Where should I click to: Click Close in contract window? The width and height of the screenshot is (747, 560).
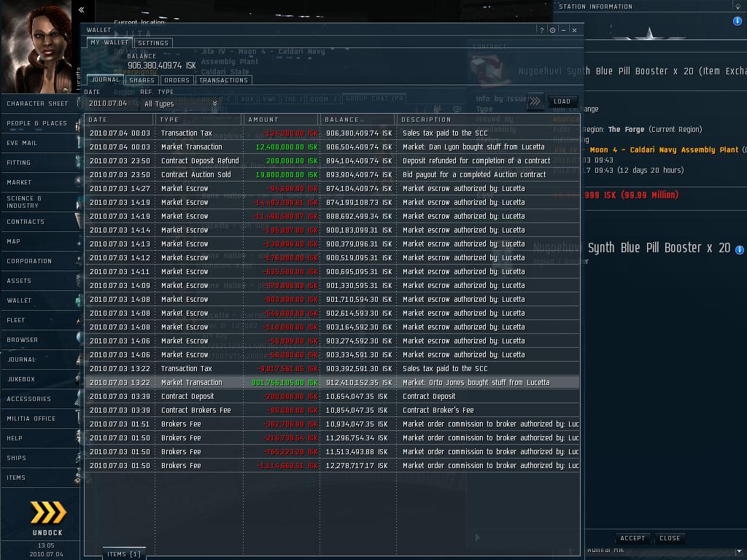(670, 538)
